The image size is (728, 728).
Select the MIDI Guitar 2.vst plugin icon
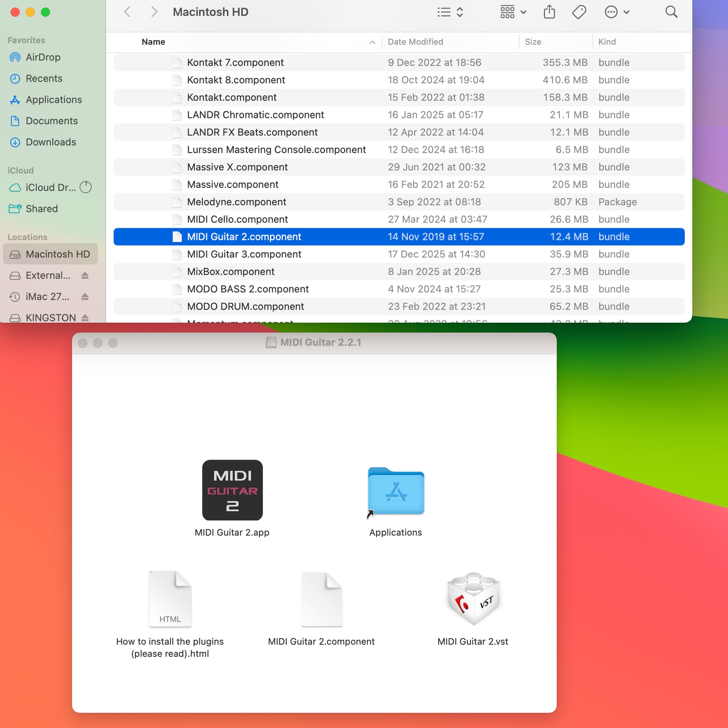coord(473,599)
